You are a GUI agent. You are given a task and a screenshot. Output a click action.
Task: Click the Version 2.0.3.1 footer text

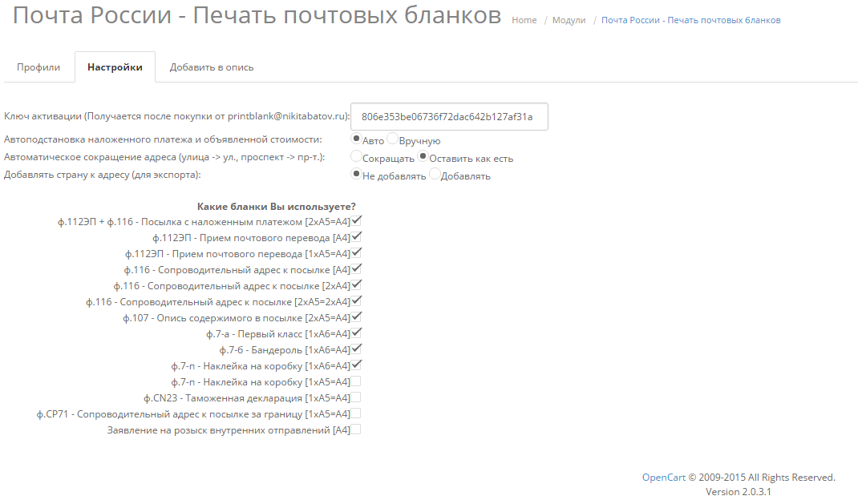739,491
